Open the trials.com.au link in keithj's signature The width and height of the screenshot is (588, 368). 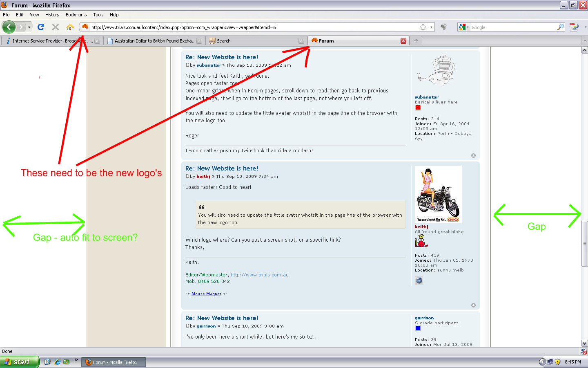259,275
